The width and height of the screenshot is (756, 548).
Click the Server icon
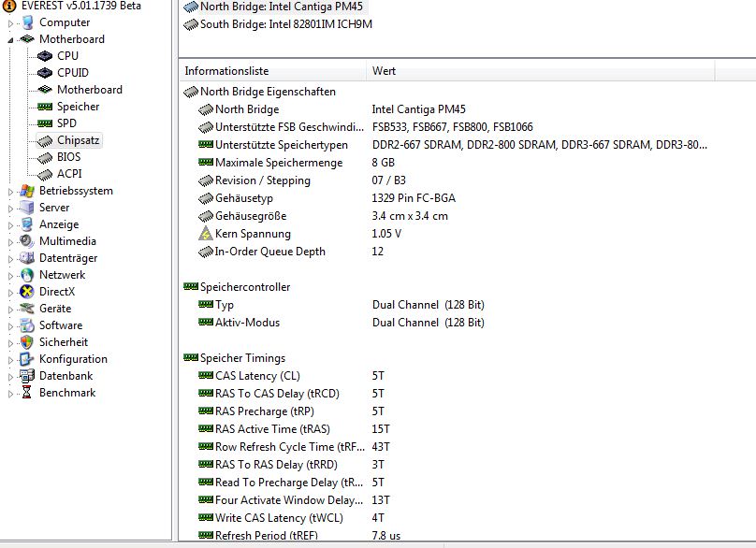point(27,208)
